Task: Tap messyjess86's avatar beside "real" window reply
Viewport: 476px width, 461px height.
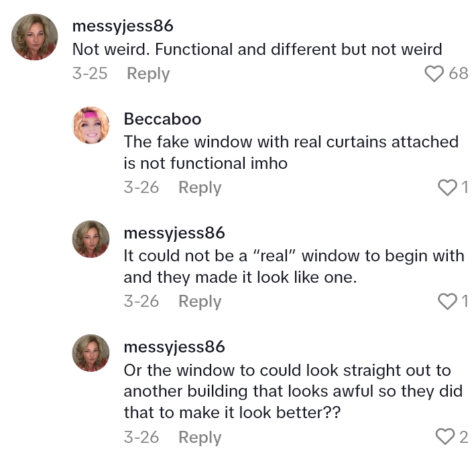Action: (x=91, y=239)
